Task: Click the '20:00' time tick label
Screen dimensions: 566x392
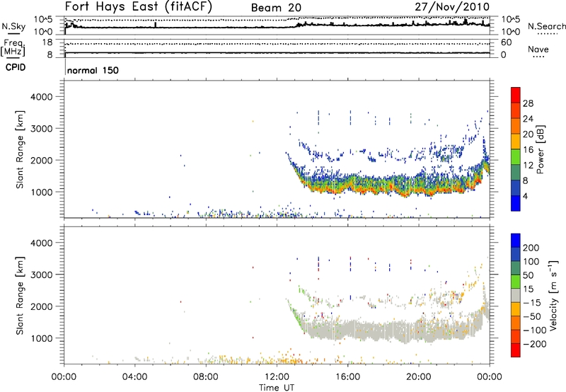Action: (x=419, y=377)
